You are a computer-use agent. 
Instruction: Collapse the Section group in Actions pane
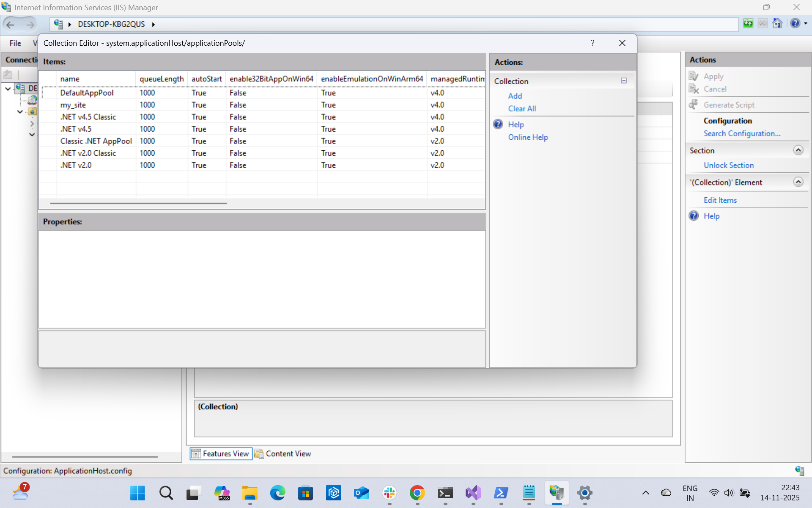coord(798,150)
